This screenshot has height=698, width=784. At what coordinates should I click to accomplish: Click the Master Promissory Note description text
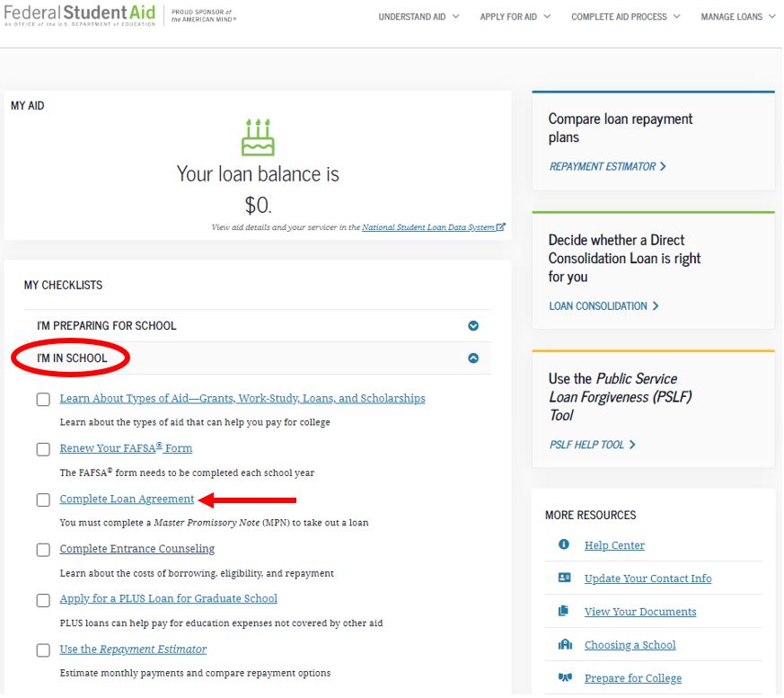pyautogui.click(x=214, y=523)
